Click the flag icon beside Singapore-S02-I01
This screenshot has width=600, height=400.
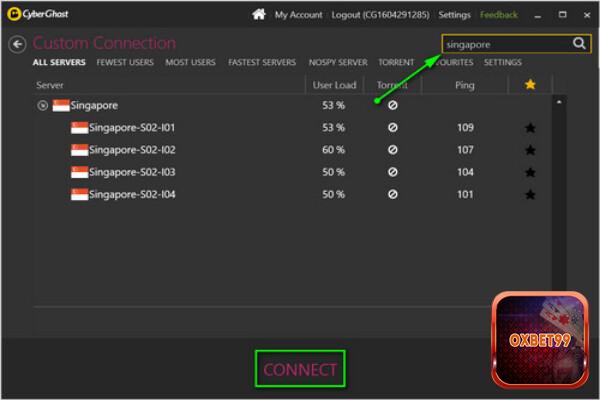point(80,127)
